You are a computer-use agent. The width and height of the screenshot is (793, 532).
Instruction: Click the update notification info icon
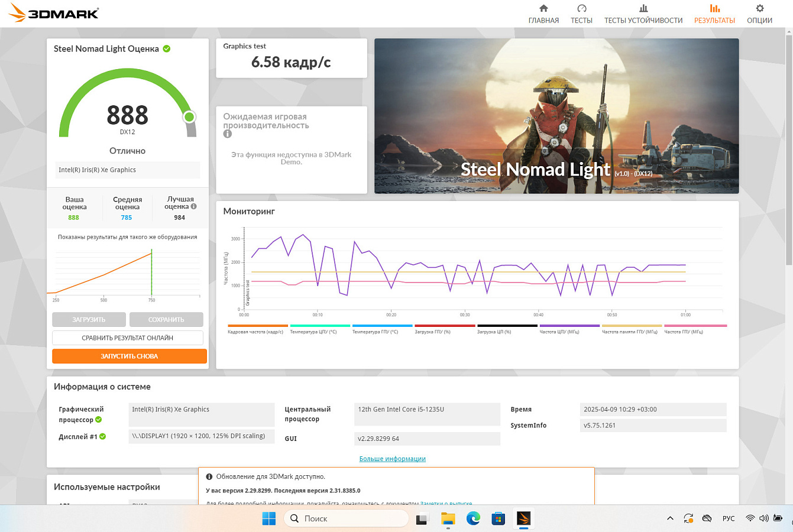click(209, 476)
